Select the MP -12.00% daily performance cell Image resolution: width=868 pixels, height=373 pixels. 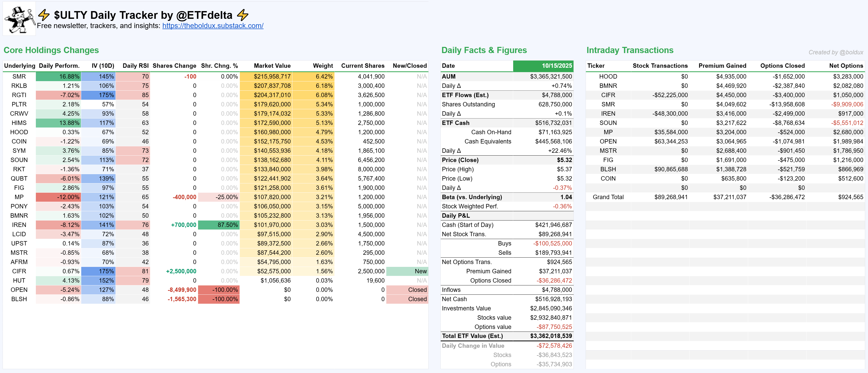click(59, 197)
